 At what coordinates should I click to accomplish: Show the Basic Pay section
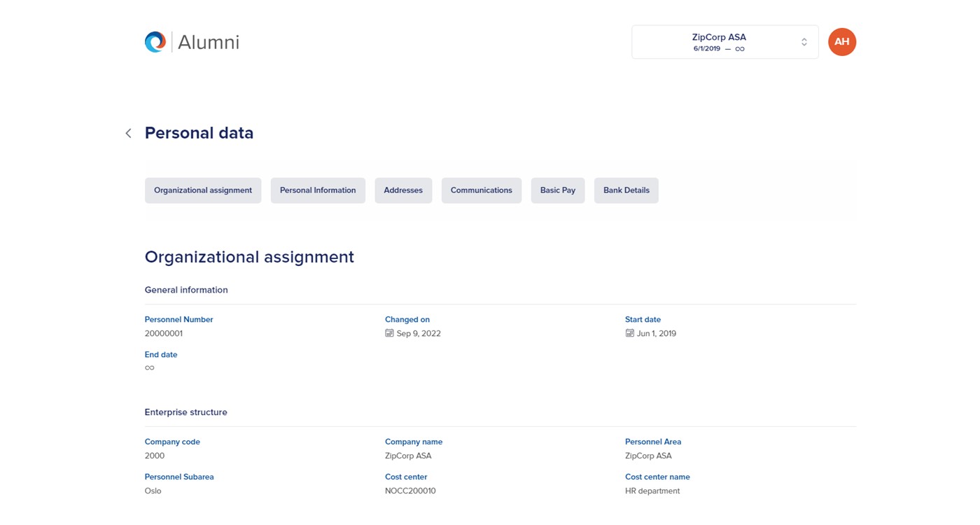(x=557, y=190)
